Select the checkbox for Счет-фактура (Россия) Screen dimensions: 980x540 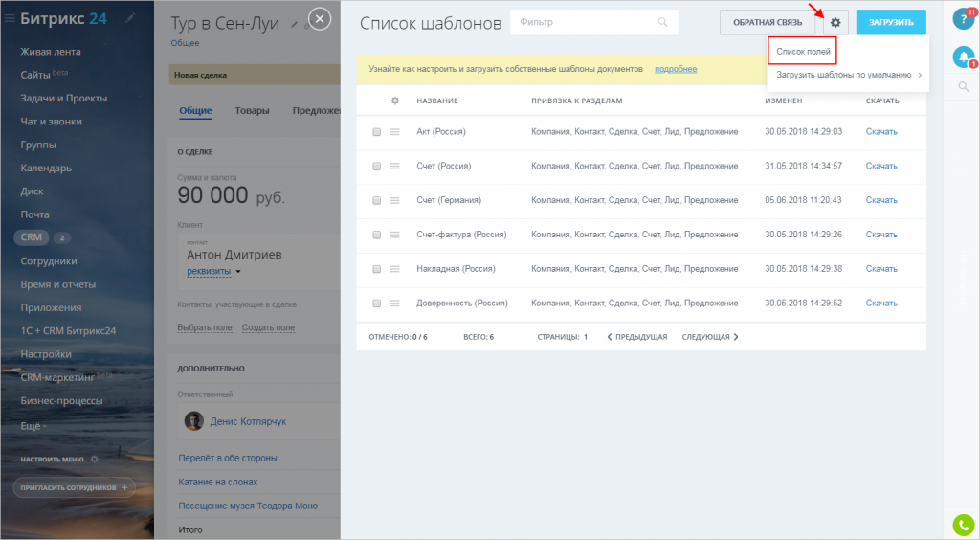pos(376,235)
